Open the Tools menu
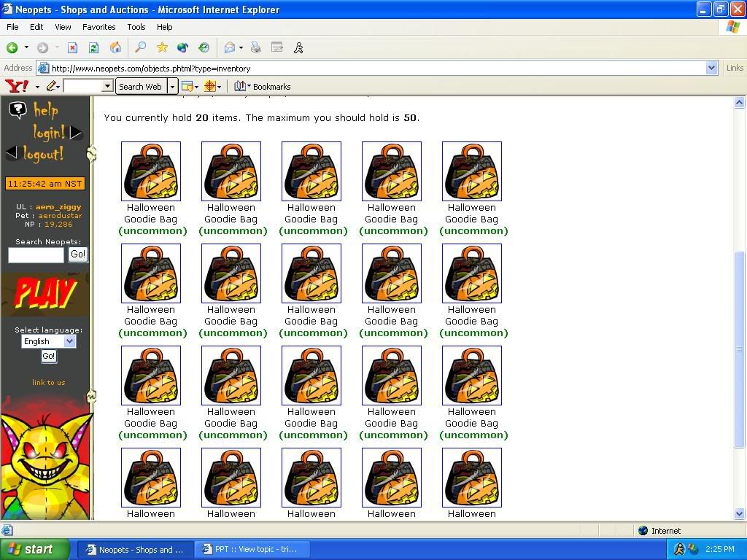This screenshot has height=560, width=747. (136, 27)
